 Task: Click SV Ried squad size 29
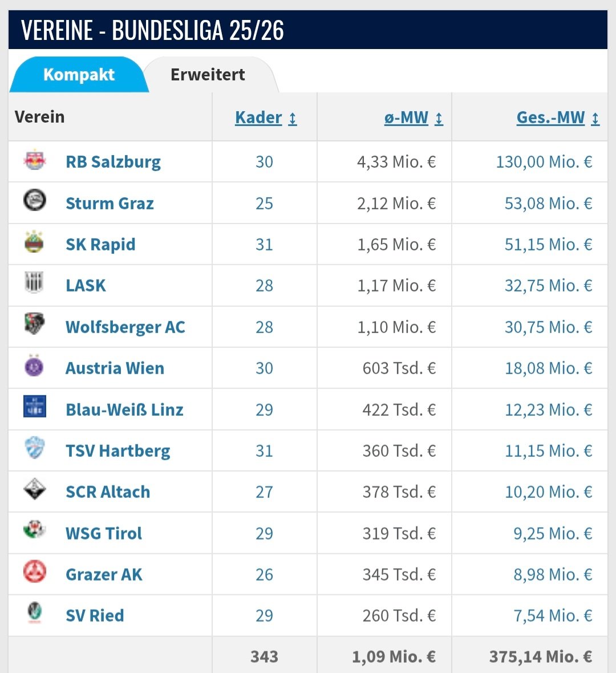264,616
